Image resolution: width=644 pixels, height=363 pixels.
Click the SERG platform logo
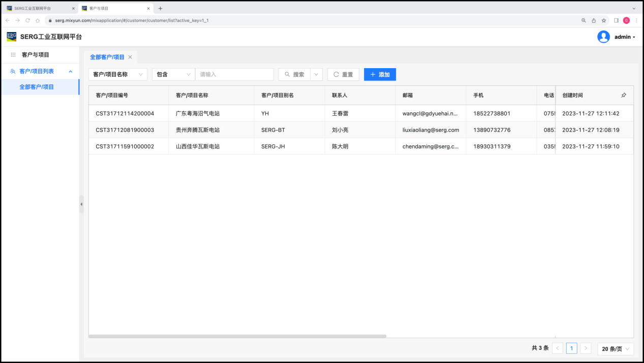tap(11, 37)
